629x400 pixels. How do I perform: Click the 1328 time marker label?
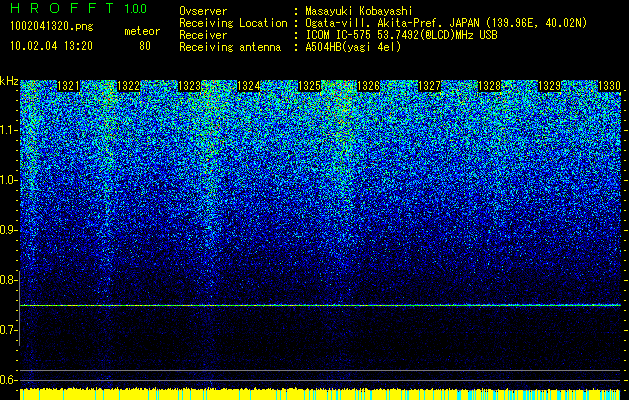point(490,86)
